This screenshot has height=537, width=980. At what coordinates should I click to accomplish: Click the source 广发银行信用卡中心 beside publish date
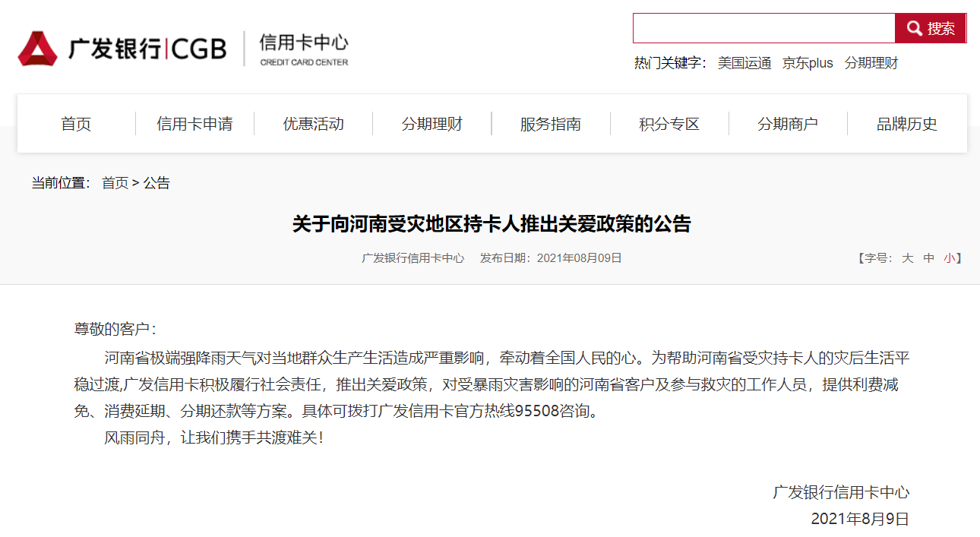(x=413, y=258)
